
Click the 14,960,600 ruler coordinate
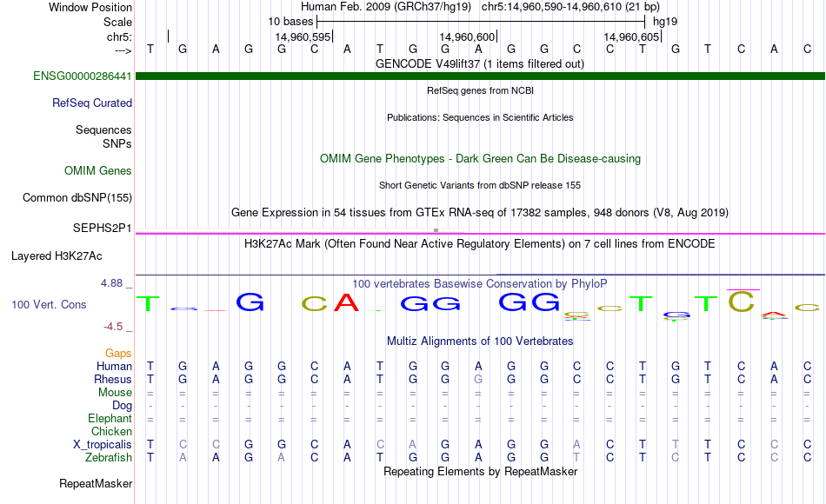pyautogui.click(x=467, y=36)
